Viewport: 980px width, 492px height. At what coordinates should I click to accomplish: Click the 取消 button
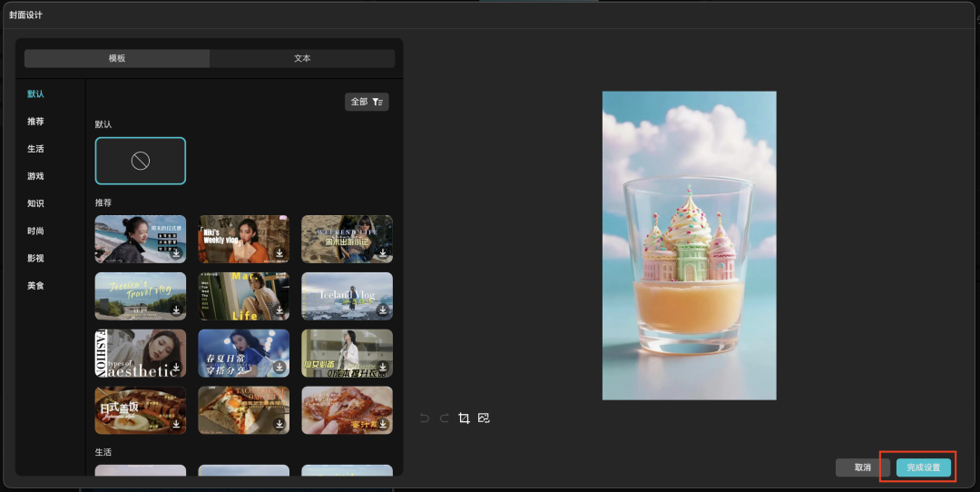coord(862,467)
